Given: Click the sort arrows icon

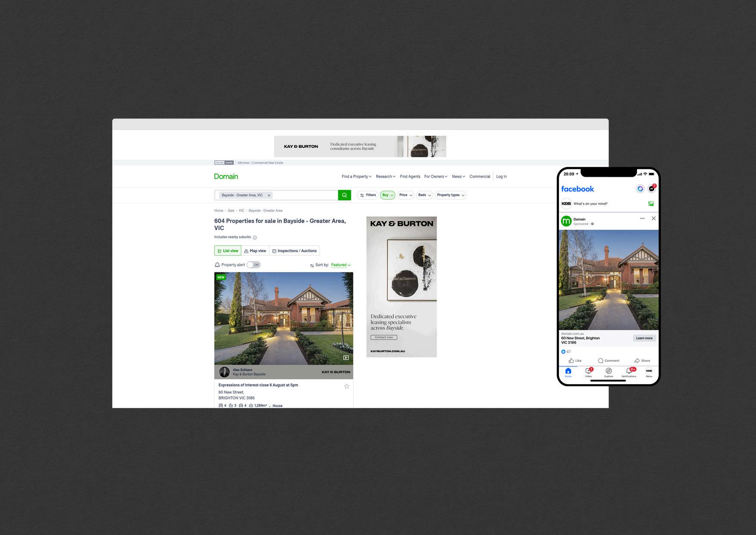Looking at the screenshot, I should (312, 266).
